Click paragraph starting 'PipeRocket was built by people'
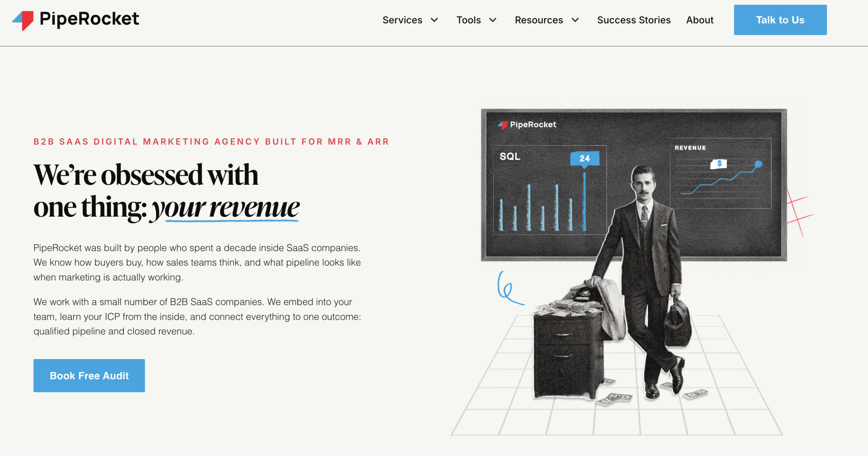Viewport: 868px width, 456px height. (197, 262)
